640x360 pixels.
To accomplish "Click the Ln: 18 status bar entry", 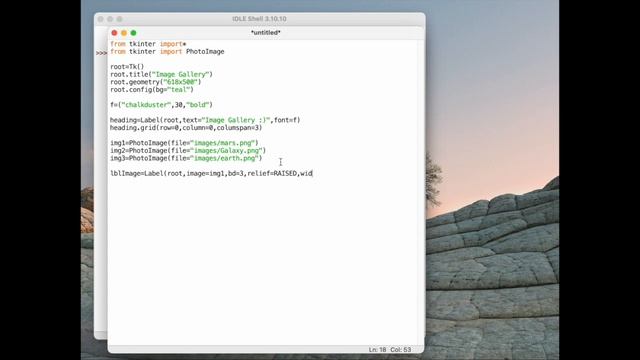I will [x=377, y=350].
